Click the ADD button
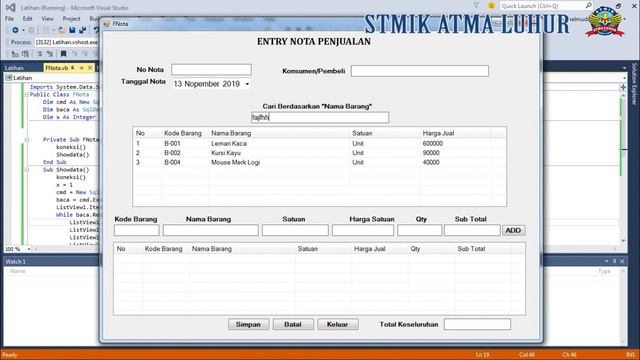Screen dimensions: 640x360 click(513, 231)
